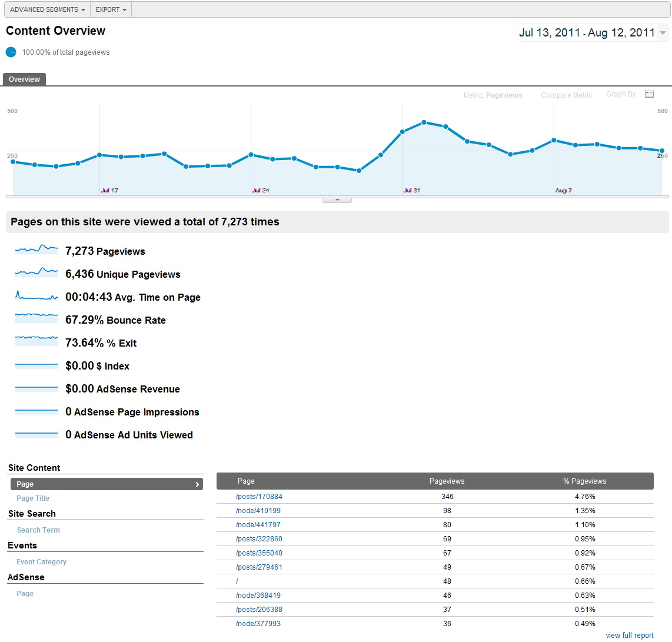This screenshot has height=642, width=672.
Task: Open the /posts/355040 page link
Action: (x=259, y=553)
